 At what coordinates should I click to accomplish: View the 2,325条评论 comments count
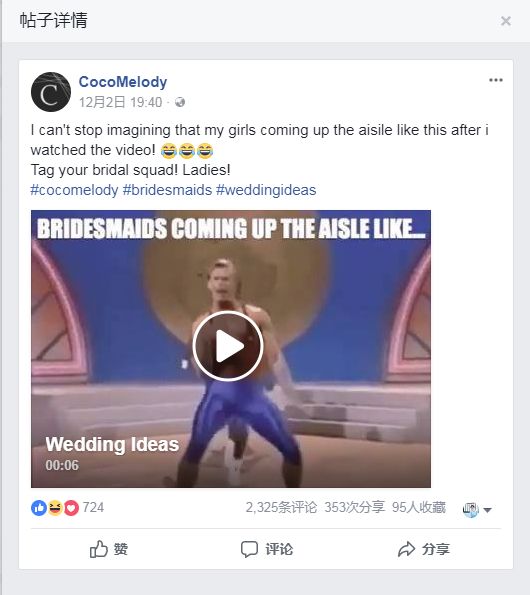281,507
